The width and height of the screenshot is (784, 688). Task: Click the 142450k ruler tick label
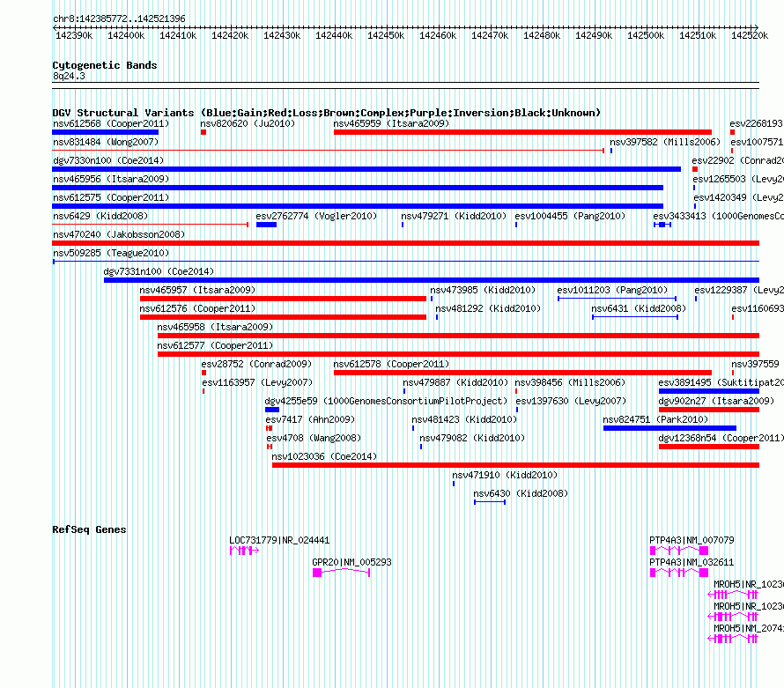pos(386,35)
